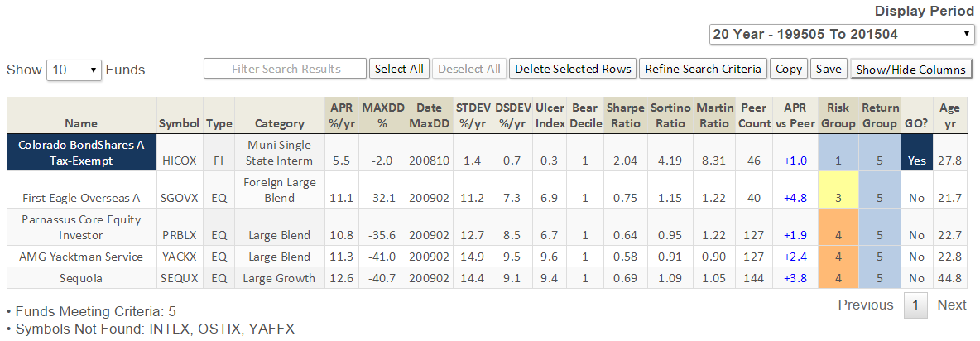Go to the Previous page

click(865, 305)
